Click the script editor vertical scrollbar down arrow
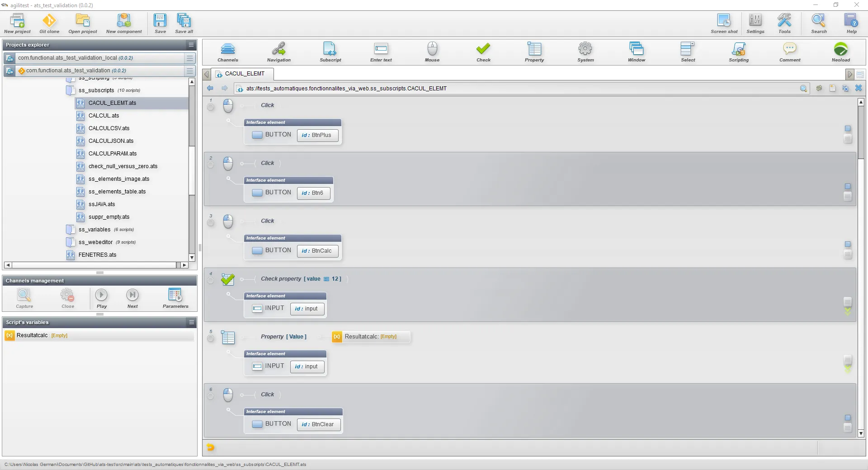Image resolution: width=868 pixels, height=470 pixels. pos(861,433)
